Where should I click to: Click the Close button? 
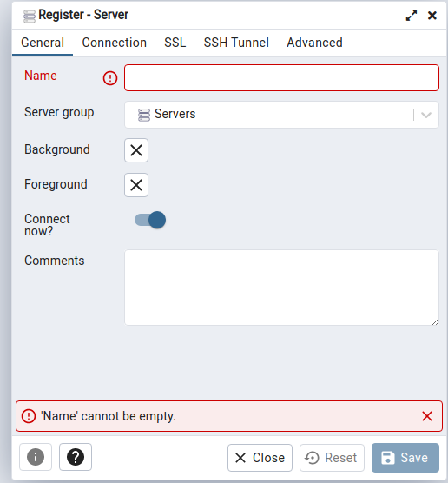pyautogui.click(x=260, y=458)
